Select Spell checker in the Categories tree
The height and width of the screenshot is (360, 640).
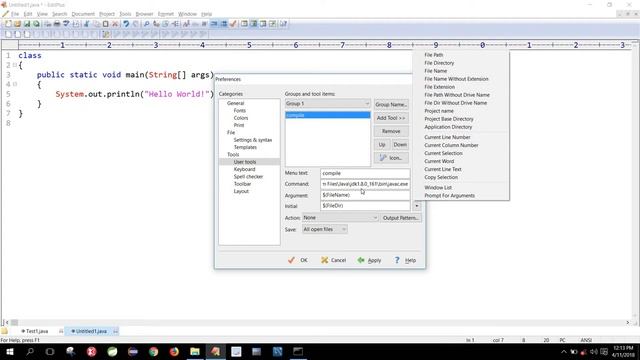(248, 177)
